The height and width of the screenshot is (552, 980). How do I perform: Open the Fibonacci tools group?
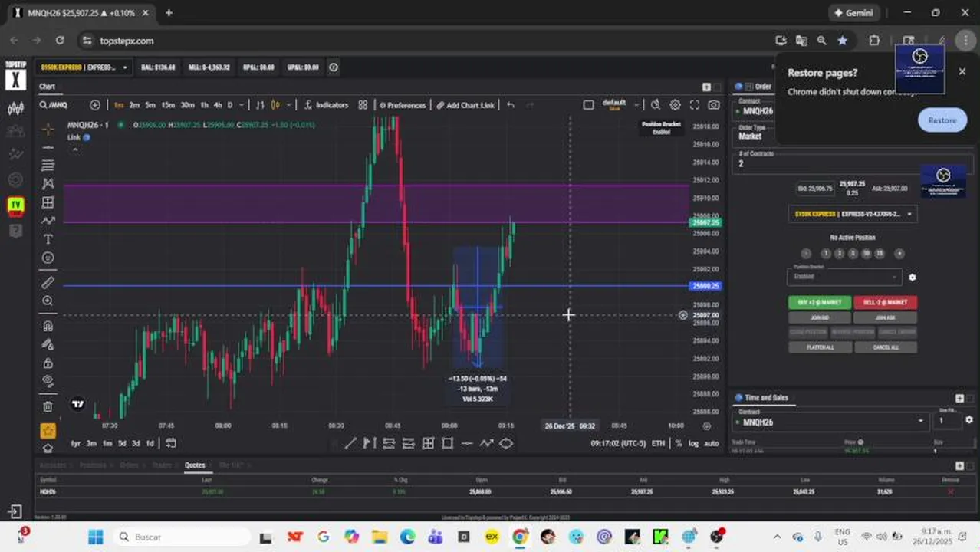click(48, 166)
